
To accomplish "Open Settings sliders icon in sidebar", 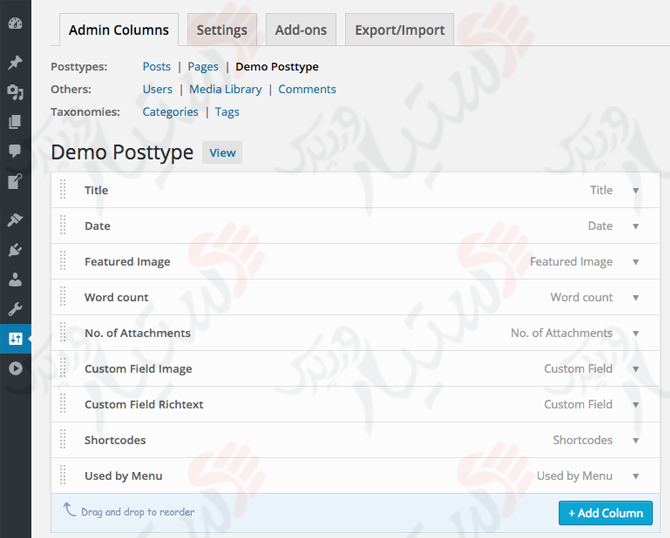I will coord(15,339).
